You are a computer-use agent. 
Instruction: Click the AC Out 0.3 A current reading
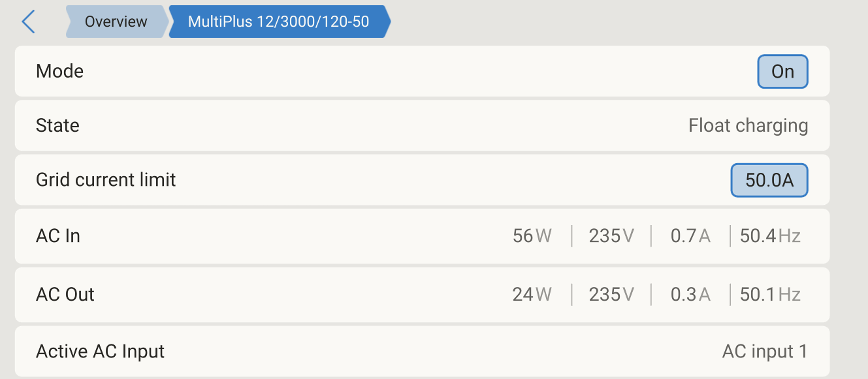tap(690, 294)
